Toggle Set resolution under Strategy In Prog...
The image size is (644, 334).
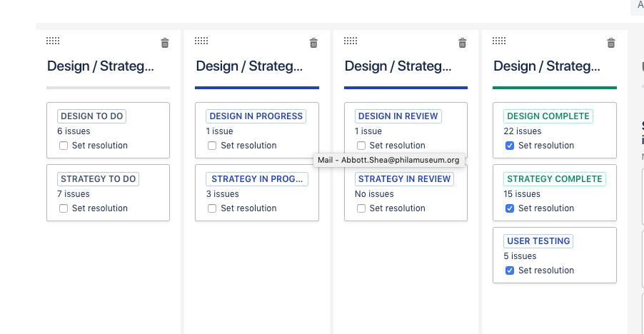click(x=212, y=208)
